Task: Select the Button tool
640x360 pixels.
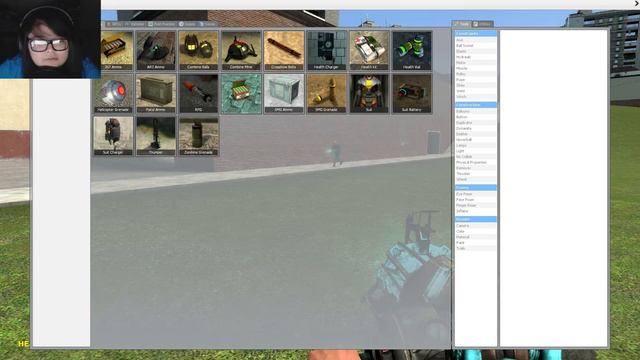Action: (476, 117)
